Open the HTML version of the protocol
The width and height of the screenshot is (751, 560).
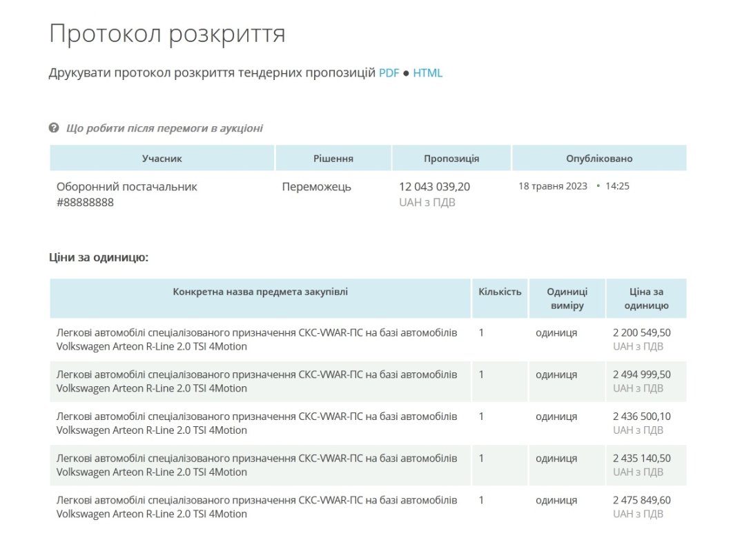pos(427,73)
